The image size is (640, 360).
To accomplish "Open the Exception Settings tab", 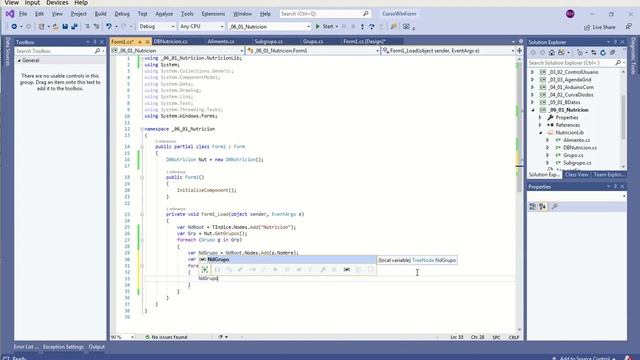I will pyautogui.click(x=63, y=347).
